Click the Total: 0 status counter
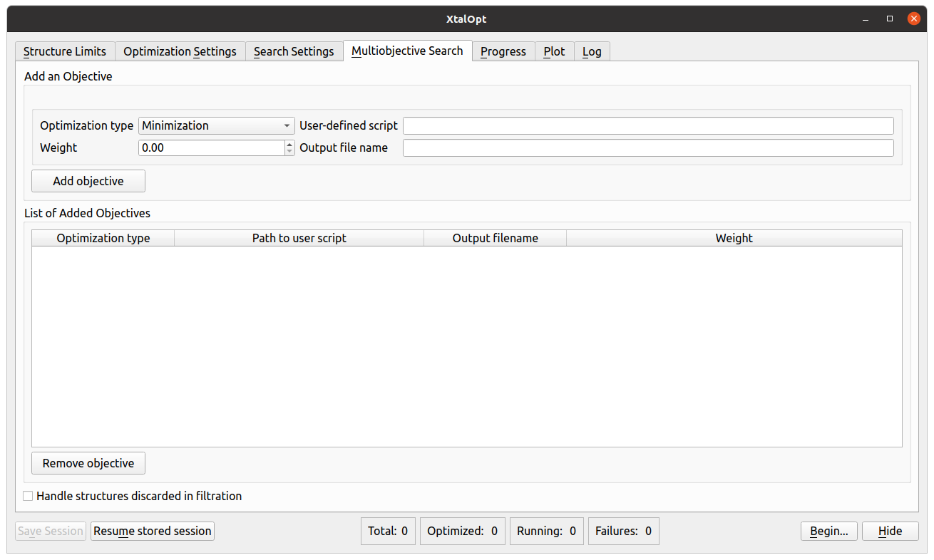The height and width of the screenshot is (560, 934). click(388, 531)
